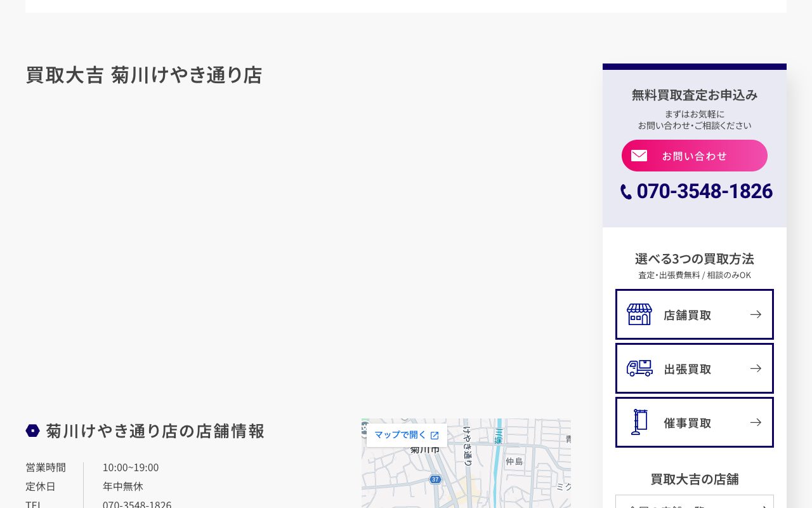The width and height of the screenshot is (812, 508).
Task: Click the 無料買取査定お申込み heading
Action: tap(695, 95)
